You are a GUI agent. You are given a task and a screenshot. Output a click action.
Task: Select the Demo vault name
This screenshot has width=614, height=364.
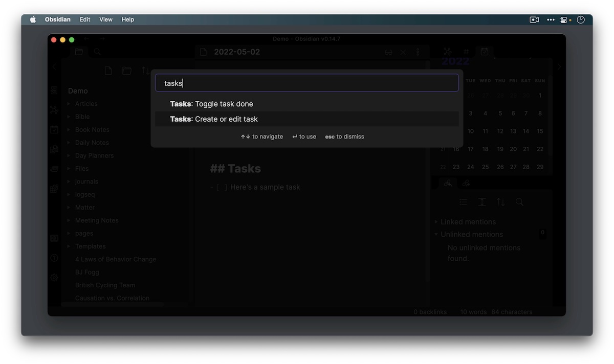pos(78,91)
